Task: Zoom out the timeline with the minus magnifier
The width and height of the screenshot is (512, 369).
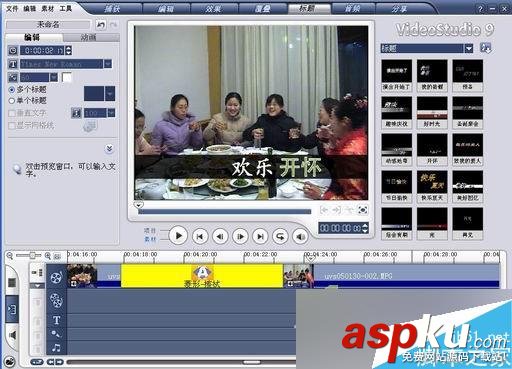Action: 10,256
